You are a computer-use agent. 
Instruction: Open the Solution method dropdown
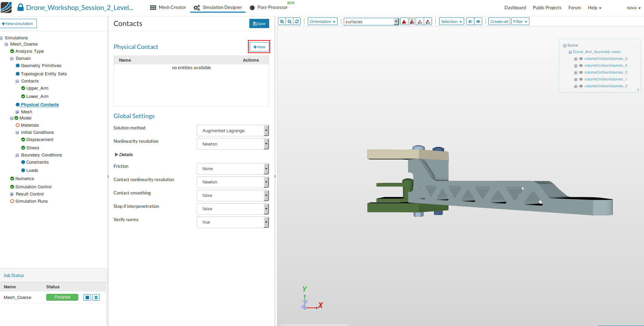[233, 130]
